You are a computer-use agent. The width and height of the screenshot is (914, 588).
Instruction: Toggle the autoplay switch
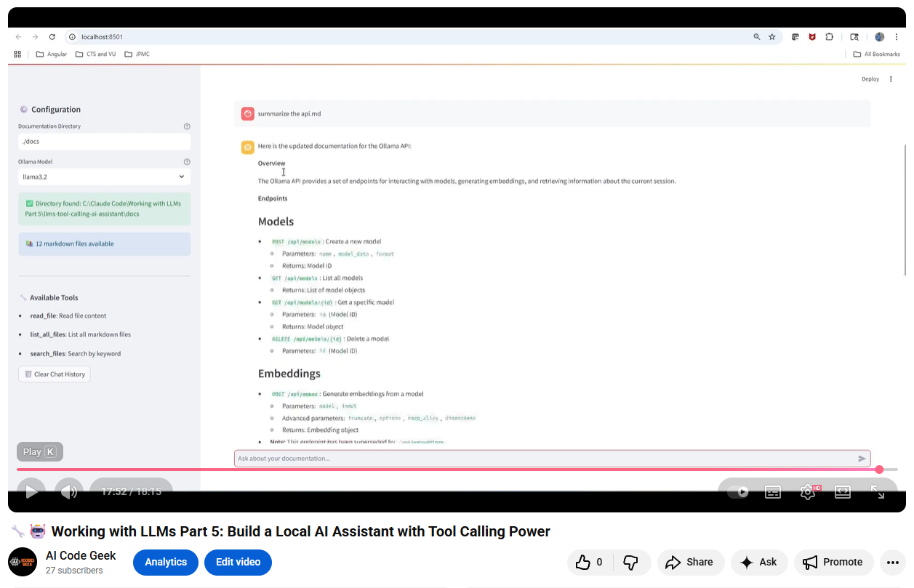pos(739,492)
